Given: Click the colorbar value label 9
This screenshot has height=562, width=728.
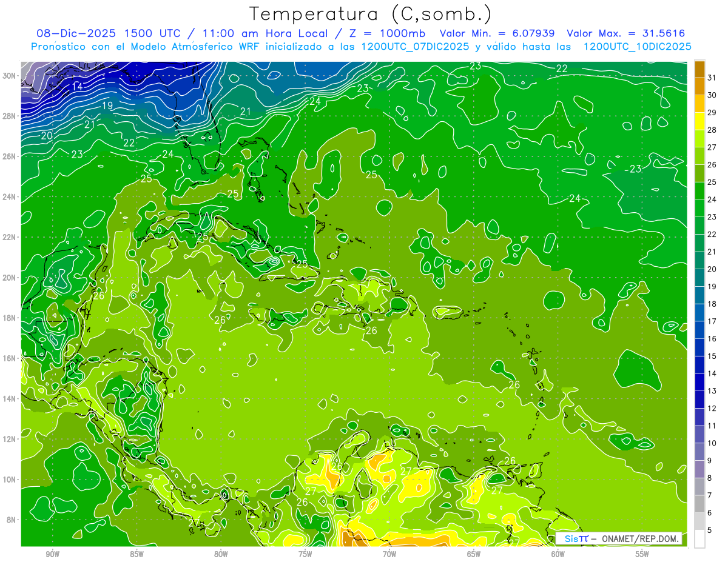Looking at the screenshot, I should (x=710, y=461).
